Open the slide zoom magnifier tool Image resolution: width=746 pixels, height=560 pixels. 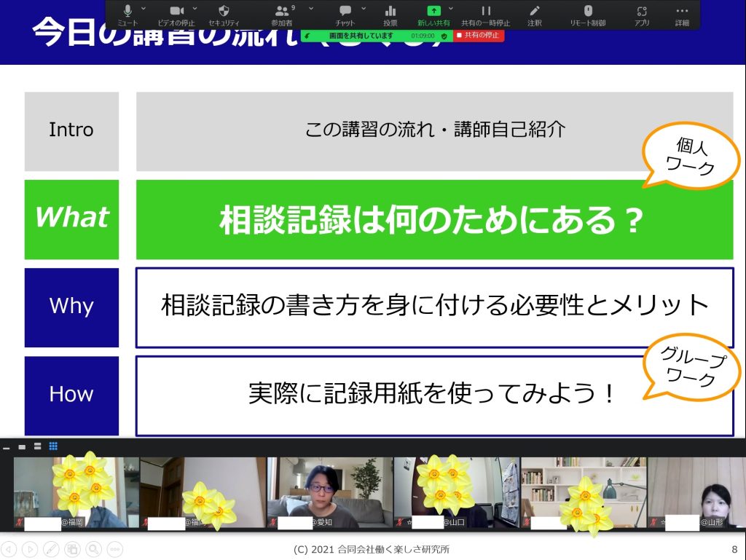[93, 549]
